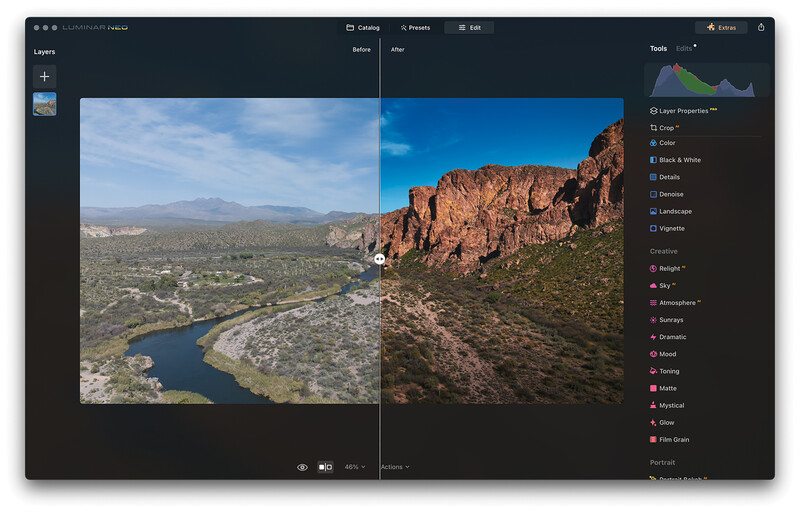Switch to the Presets tab
The width and height of the screenshot is (800, 513).
[x=415, y=28]
